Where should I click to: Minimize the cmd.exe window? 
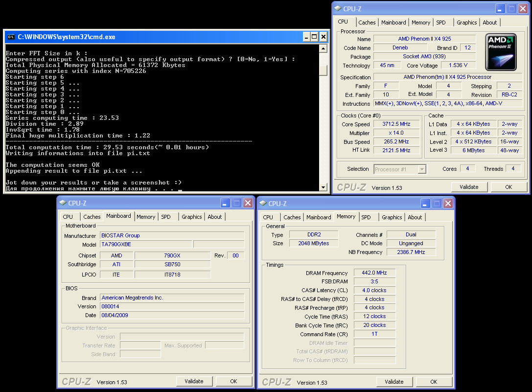[x=306, y=37]
